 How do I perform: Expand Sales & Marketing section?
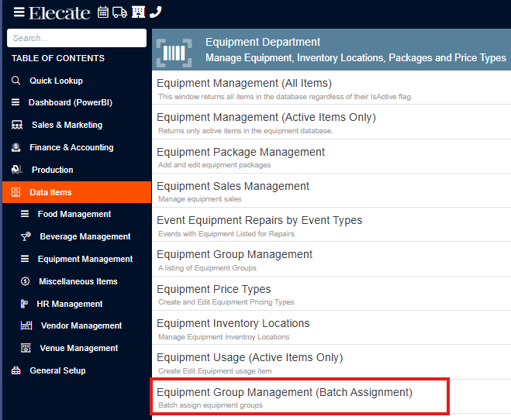(x=77, y=125)
